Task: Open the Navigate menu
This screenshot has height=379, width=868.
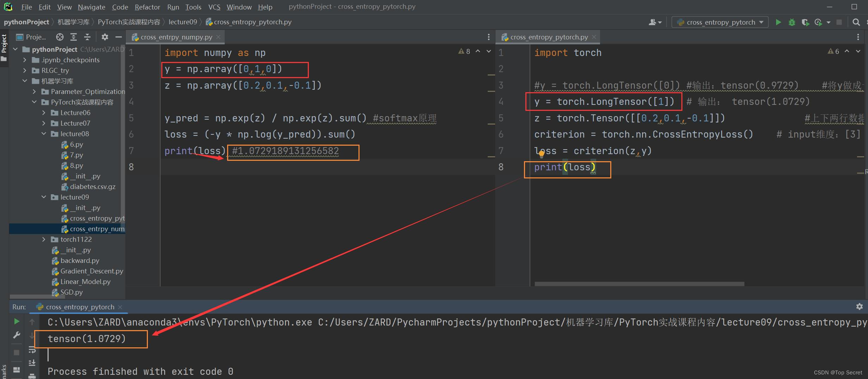Action: tap(92, 7)
